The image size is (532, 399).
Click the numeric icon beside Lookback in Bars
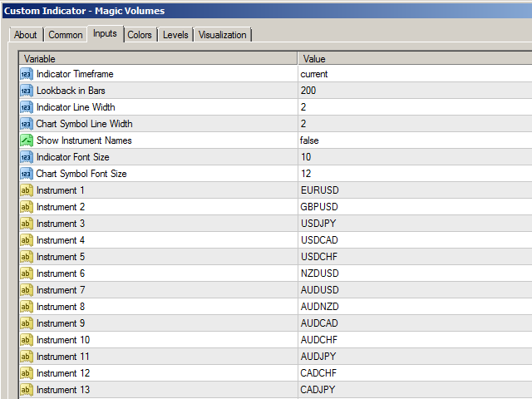click(x=27, y=91)
